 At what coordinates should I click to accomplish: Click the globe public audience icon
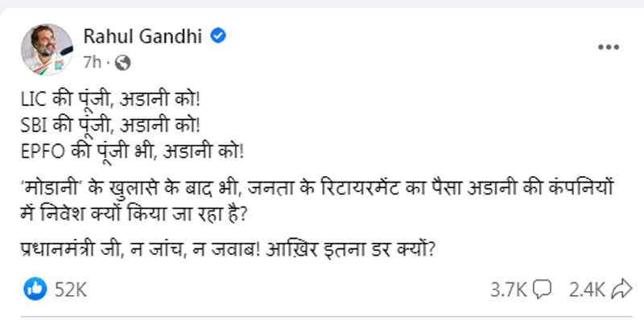[122, 63]
